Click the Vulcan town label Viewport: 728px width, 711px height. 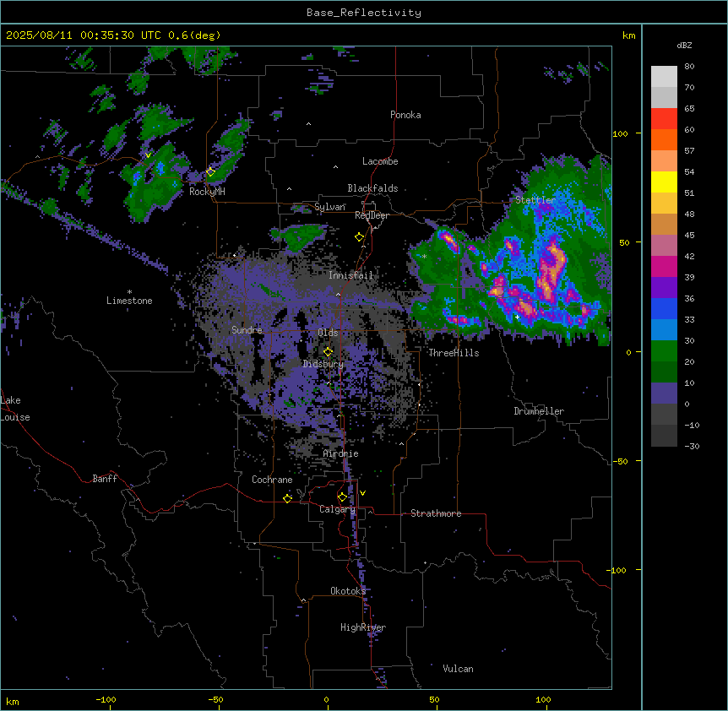click(459, 669)
